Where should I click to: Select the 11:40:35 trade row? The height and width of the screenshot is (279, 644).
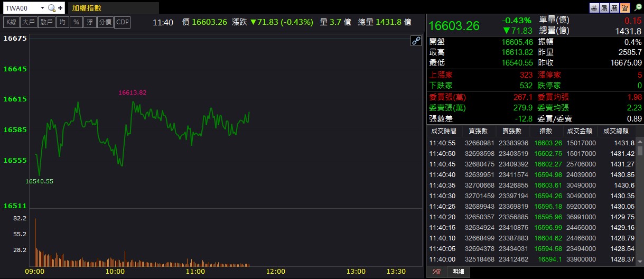pyautogui.click(x=531, y=185)
